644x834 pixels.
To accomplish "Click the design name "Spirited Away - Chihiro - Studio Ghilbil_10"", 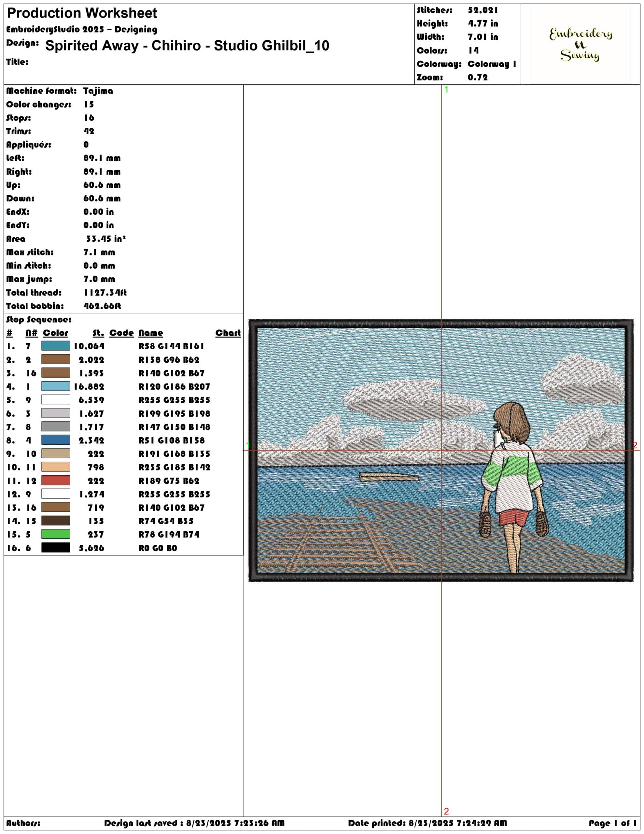I will [x=187, y=45].
